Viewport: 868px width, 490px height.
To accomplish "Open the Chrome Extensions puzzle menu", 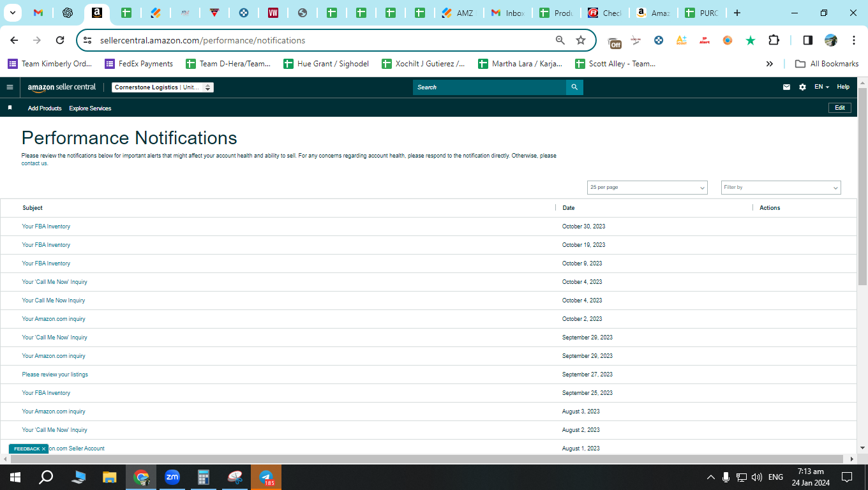I will pyautogui.click(x=774, y=40).
